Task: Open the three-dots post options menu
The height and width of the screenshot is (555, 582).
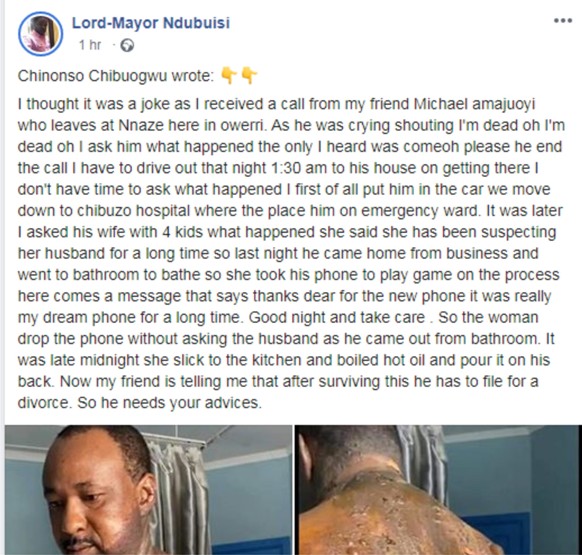Action: pos(563,20)
